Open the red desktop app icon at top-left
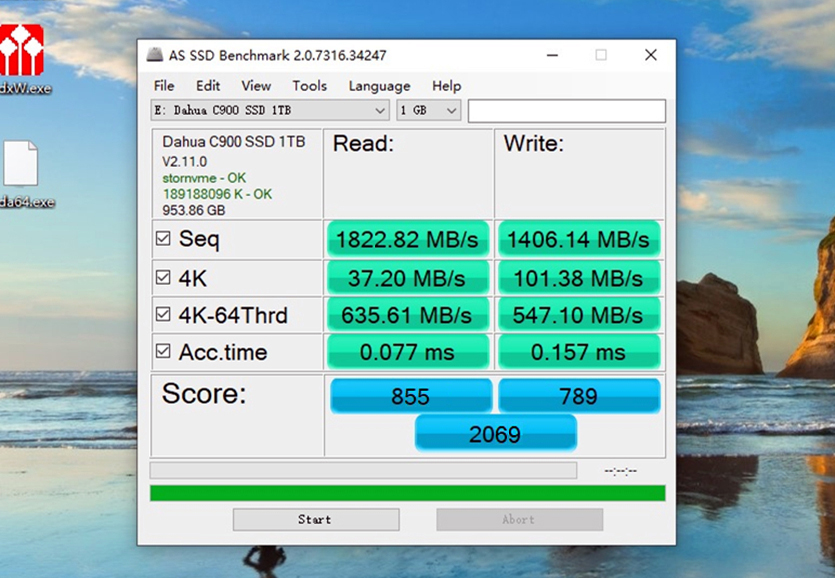Viewport: 835px width, 578px height. (21, 49)
